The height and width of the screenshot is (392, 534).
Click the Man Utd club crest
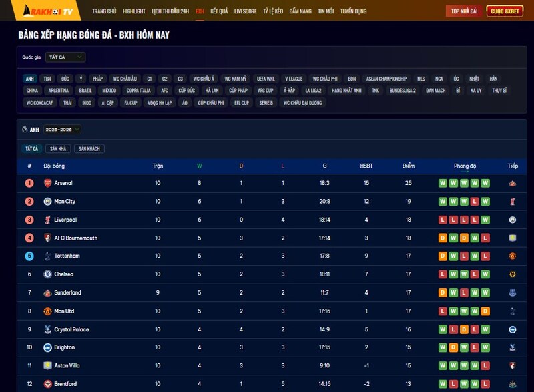coord(47,311)
